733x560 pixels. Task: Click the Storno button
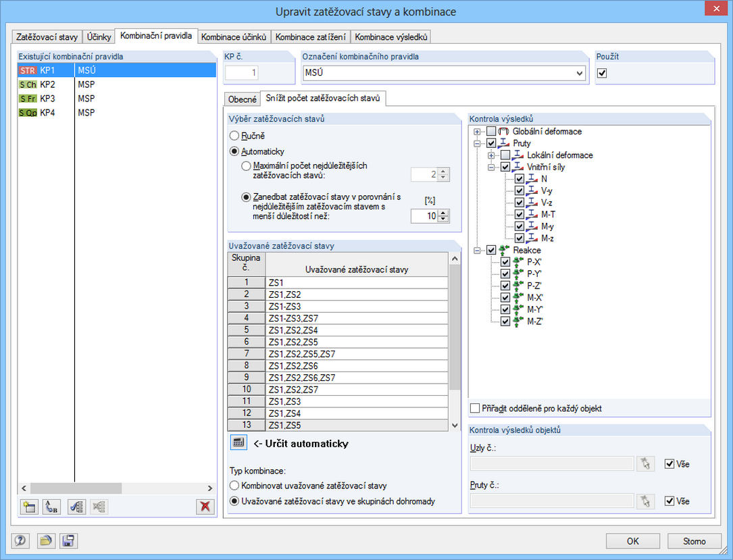pos(694,541)
